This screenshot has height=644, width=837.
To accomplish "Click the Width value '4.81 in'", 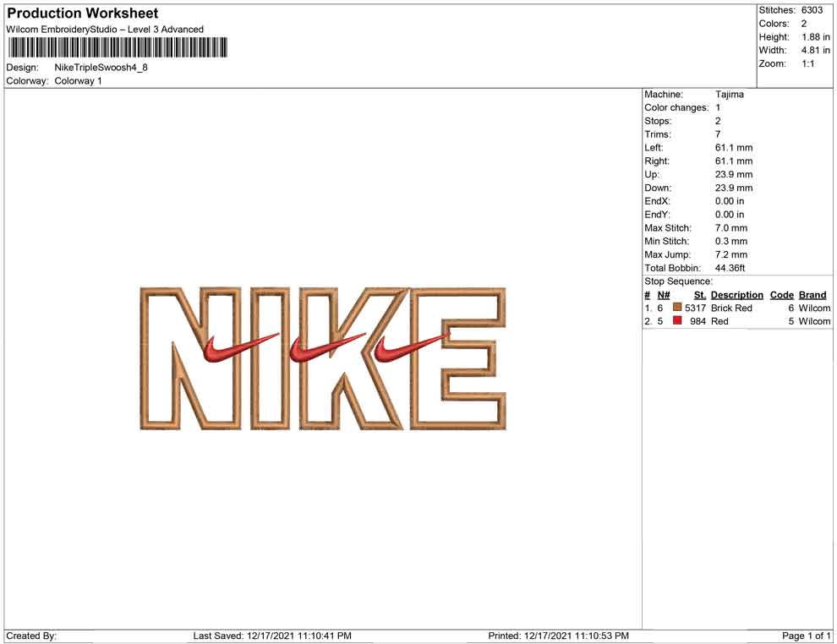I will coord(816,50).
